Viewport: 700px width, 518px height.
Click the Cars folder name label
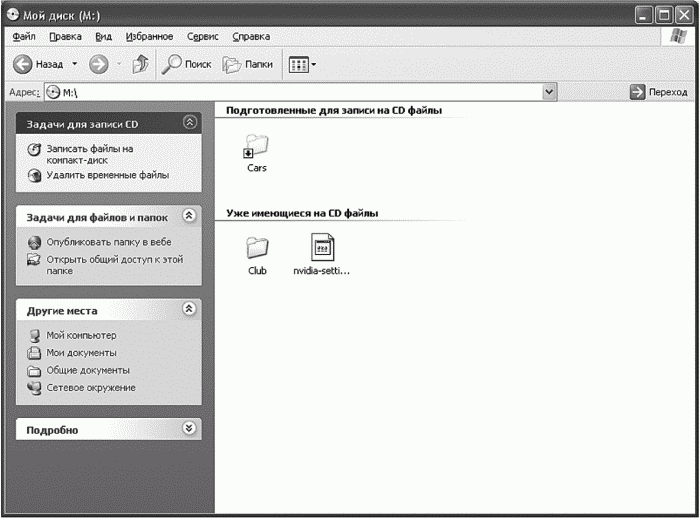257,168
